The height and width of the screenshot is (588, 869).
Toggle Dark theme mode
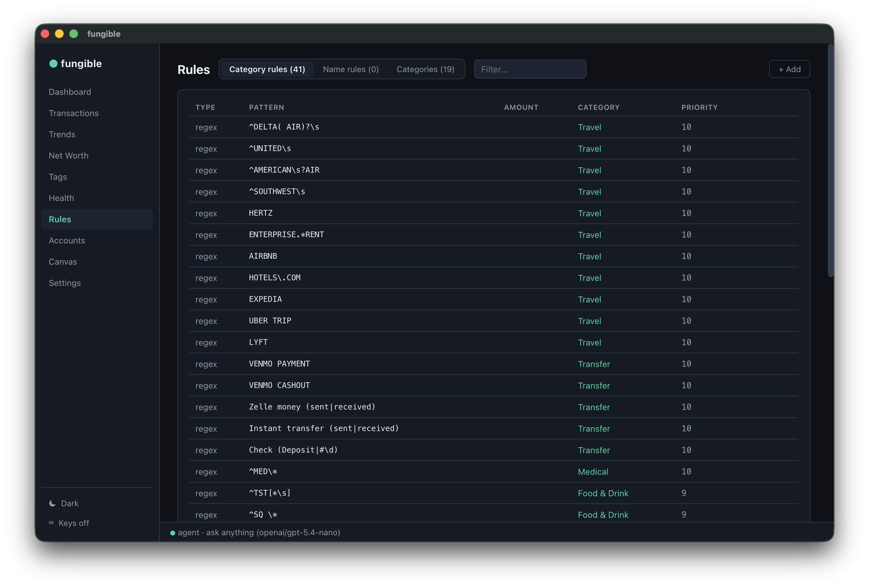64,503
